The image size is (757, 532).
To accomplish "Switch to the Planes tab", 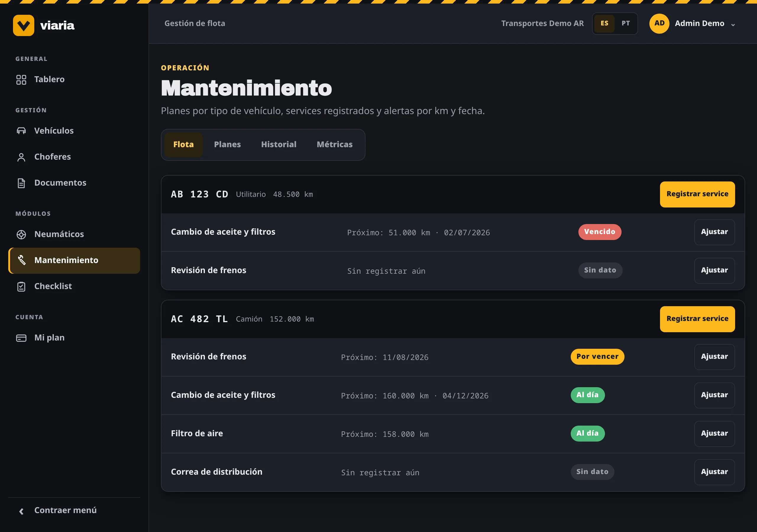I will pyautogui.click(x=227, y=145).
